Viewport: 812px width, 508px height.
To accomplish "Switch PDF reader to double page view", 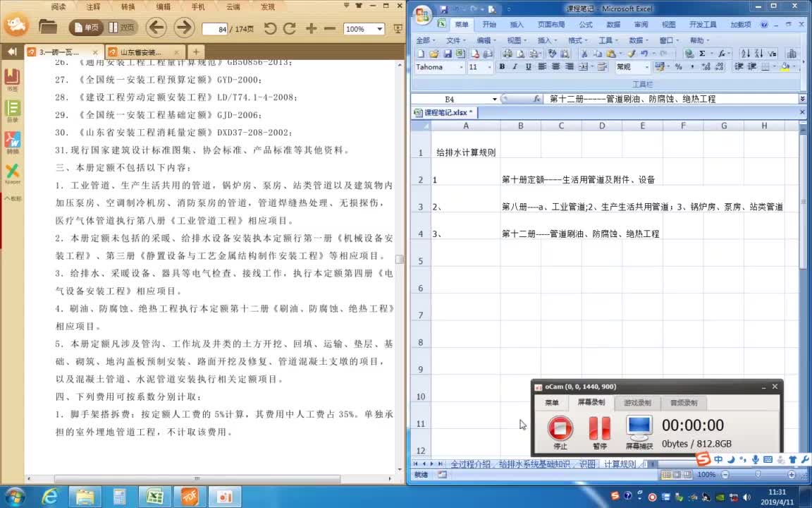I will coord(122,28).
